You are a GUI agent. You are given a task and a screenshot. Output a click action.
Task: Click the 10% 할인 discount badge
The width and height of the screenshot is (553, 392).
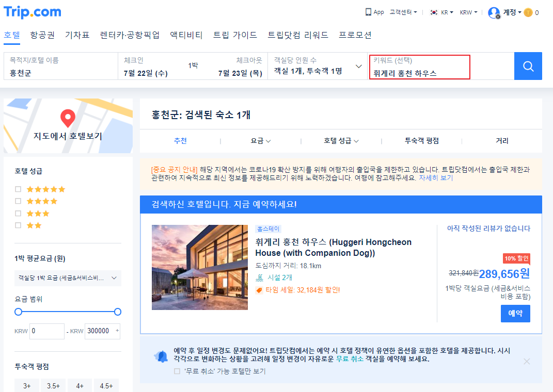pos(516,258)
